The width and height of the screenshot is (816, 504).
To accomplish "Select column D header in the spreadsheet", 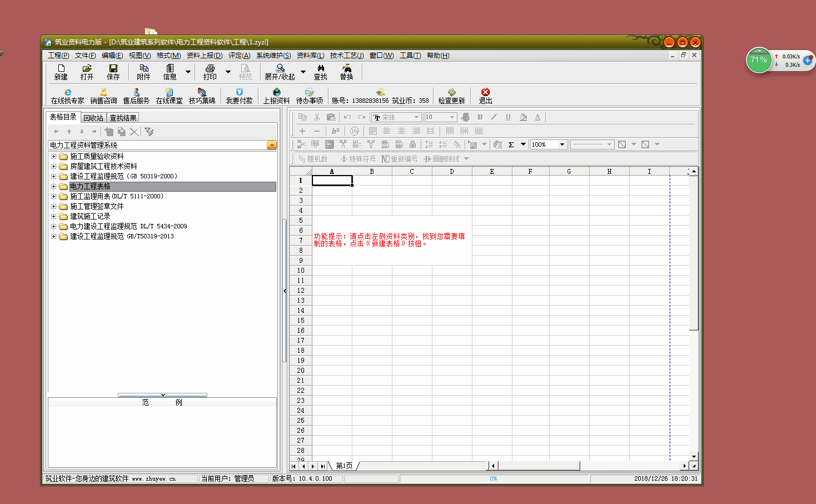I will point(452,172).
